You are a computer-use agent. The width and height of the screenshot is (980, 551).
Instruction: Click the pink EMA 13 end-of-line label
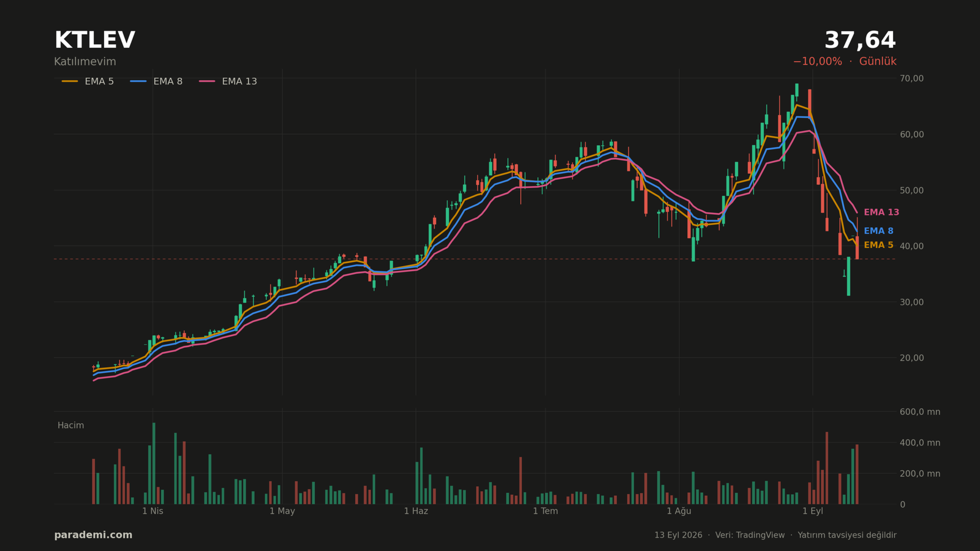point(881,212)
